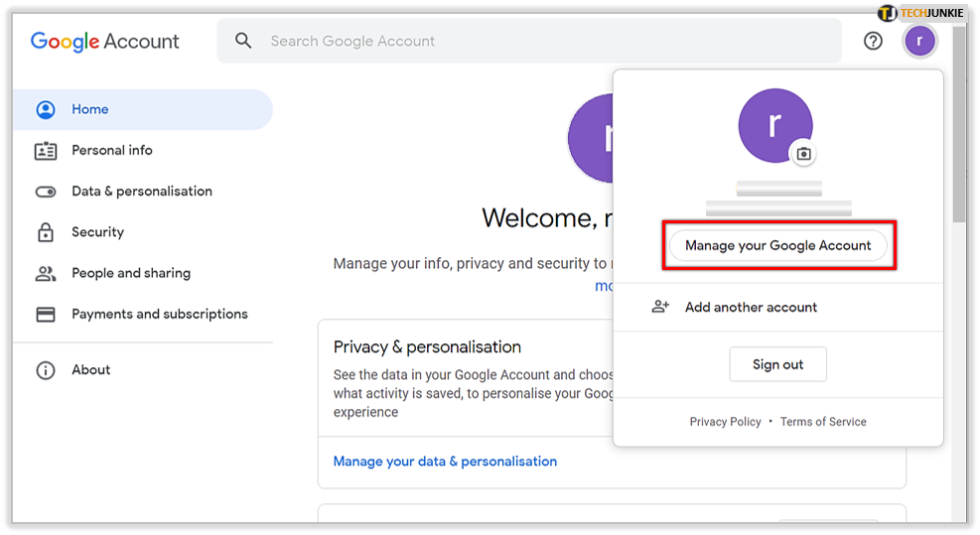Click the add person icon in popup
This screenshot has width=980, height=535.
coord(660,307)
